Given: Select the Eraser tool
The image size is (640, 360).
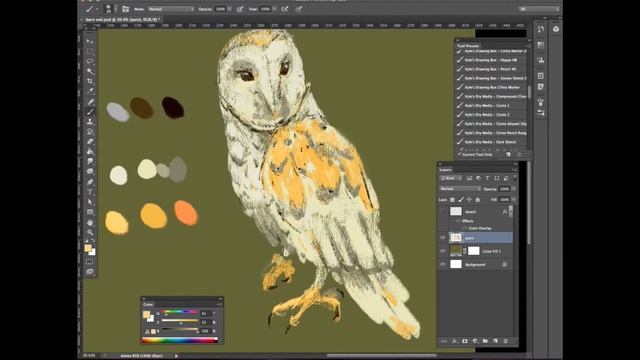Looking at the screenshot, I should point(90,142).
